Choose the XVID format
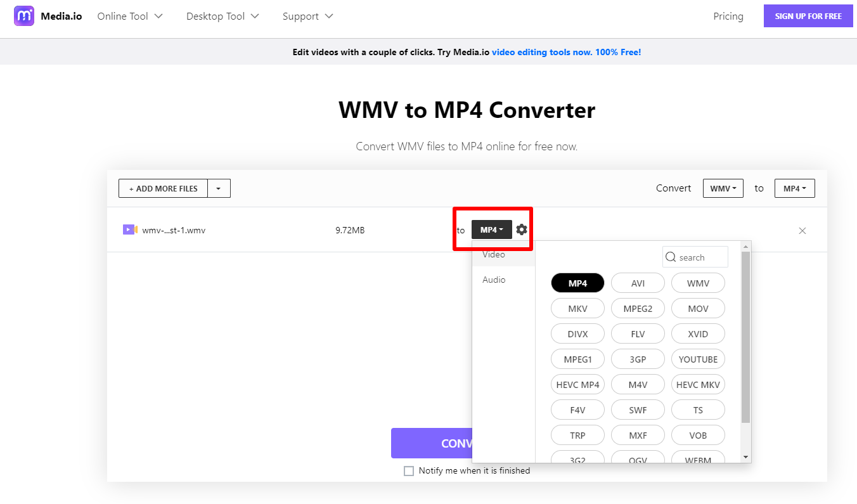This screenshot has width=857, height=504. (x=698, y=334)
